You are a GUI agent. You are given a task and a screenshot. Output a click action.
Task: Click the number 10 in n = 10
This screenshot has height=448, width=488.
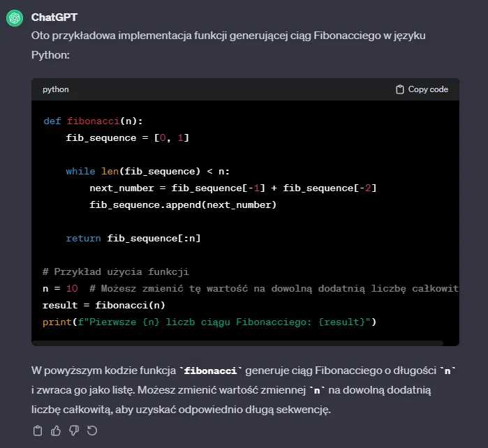point(71,288)
